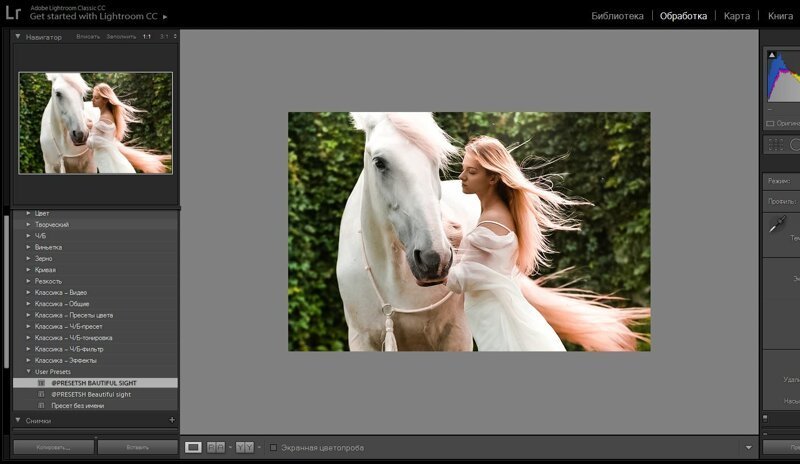The height and width of the screenshot is (464, 800).
Task: Open the Библиотека module
Action: (617, 16)
